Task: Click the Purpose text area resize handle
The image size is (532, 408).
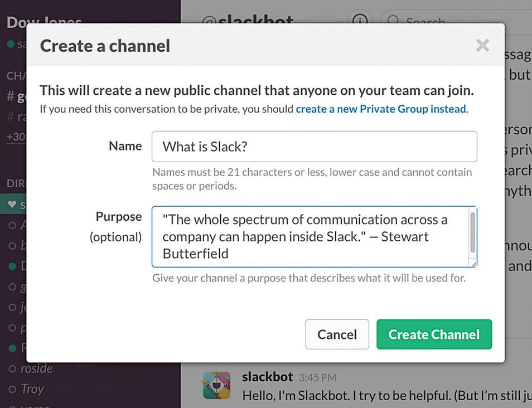Action: [473, 263]
